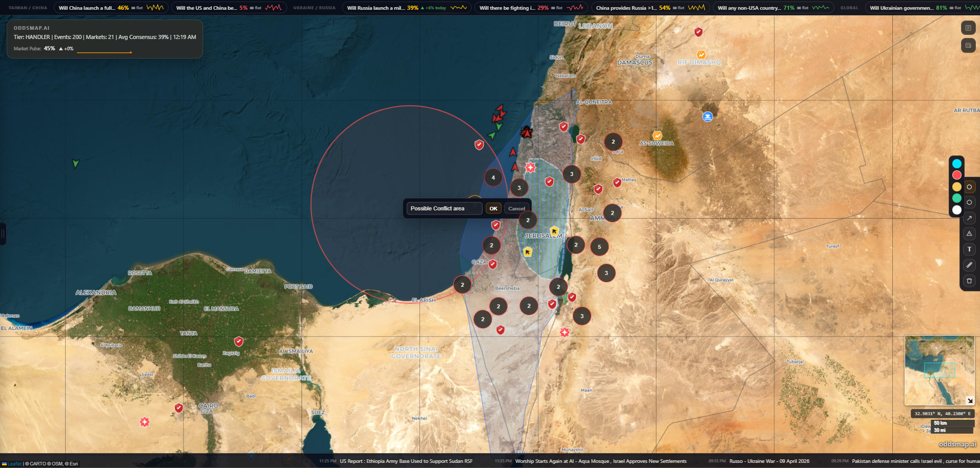Select the text annotation tool

pyautogui.click(x=969, y=249)
